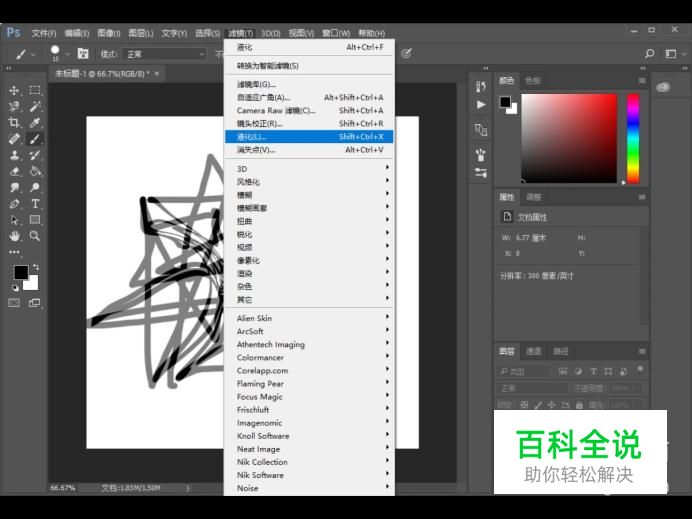The width and height of the screenshot is (692, 519).
Task: Click the rainbow hue slider
Action: [633, 138]
